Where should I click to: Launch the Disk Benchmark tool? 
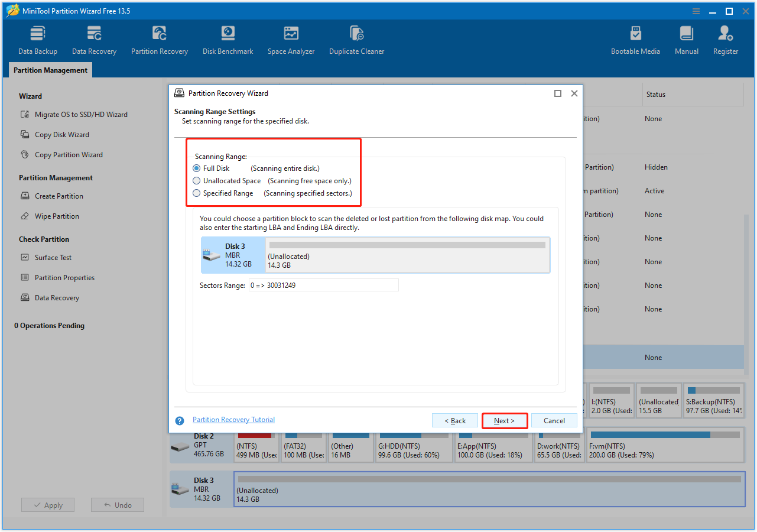[x=228, y=39]
